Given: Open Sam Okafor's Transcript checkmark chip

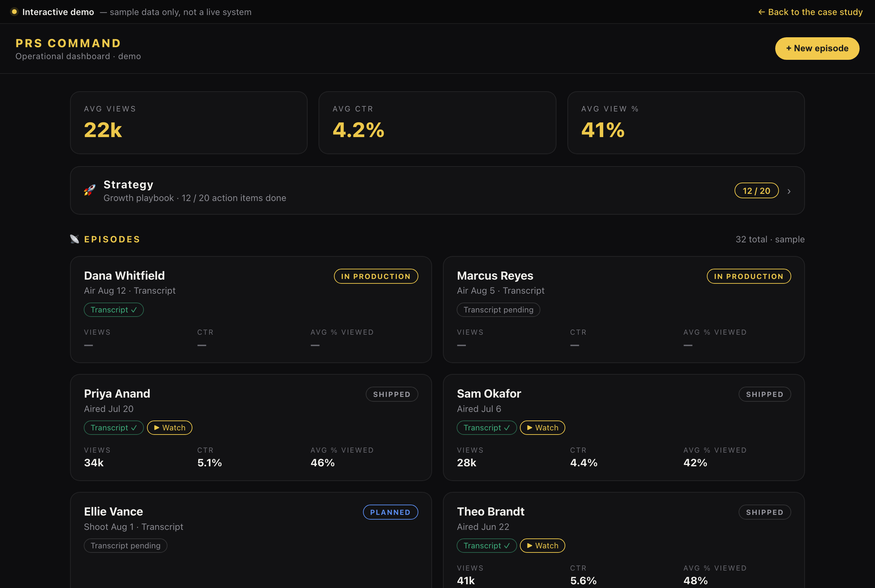Looking at the screenshot, I should [x=487, y=428].
